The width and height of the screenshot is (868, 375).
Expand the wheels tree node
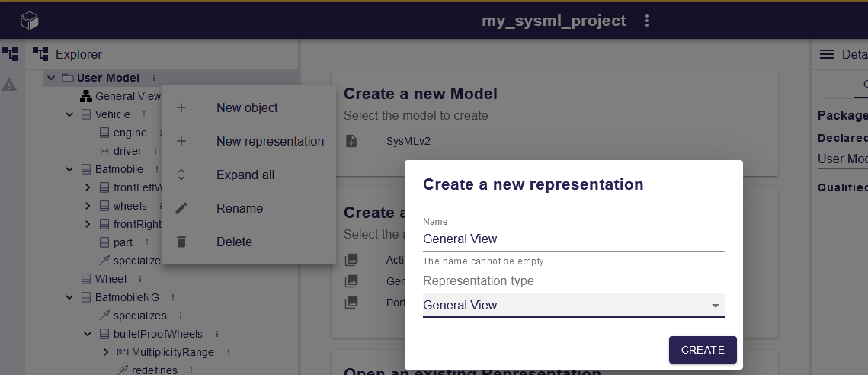[88, 206]
